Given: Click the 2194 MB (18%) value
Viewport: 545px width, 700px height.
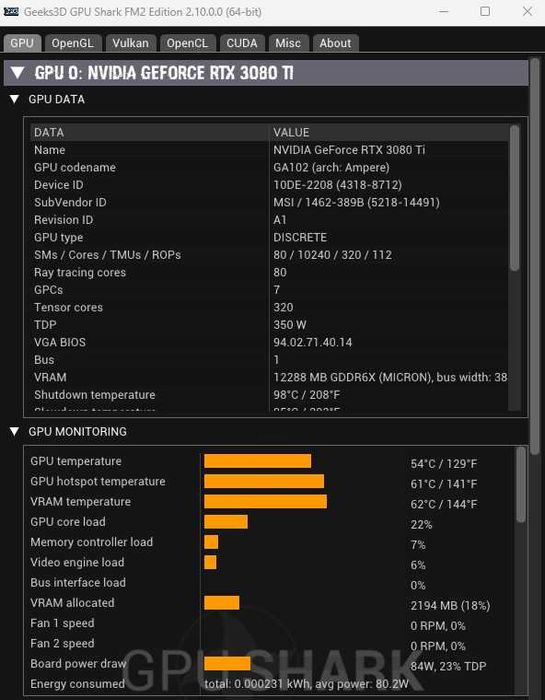Looking at the screenshot, I should click(450, 605).
